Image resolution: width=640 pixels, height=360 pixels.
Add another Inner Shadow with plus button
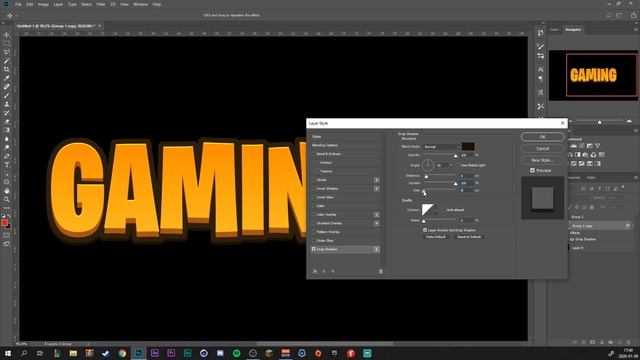(376, 189)
